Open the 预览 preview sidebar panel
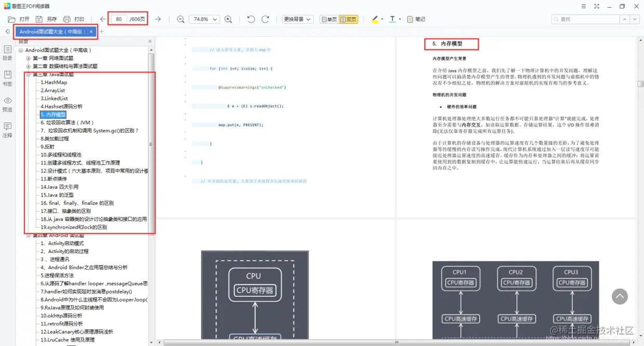Image resolution: width=644 pixels, height=346 pixels. pos(7,104)
